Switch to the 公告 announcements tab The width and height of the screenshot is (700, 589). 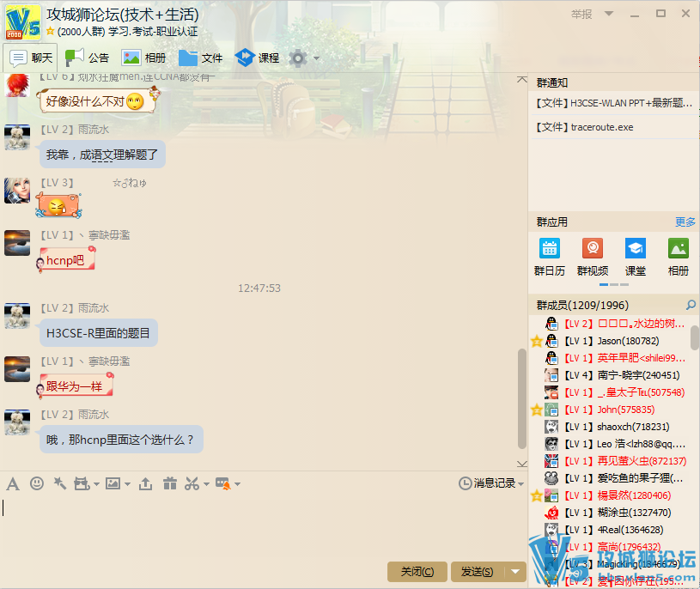click(x=88, y=58)
